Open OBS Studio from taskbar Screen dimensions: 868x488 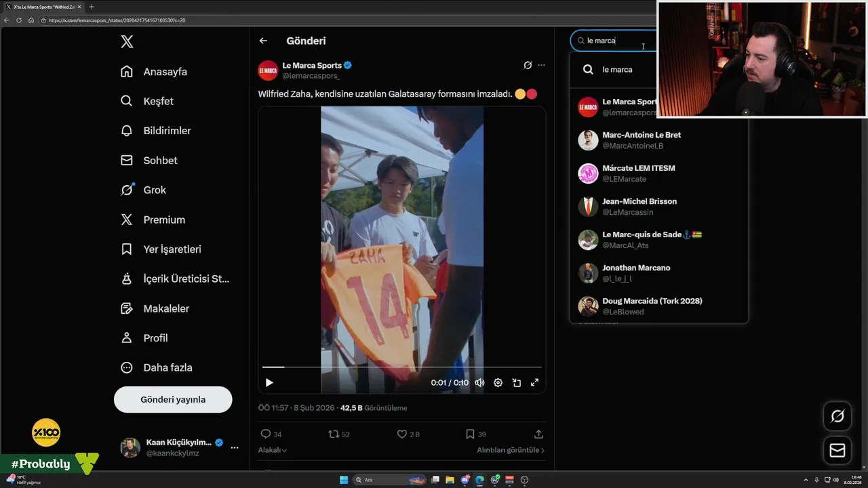point(524,480)
